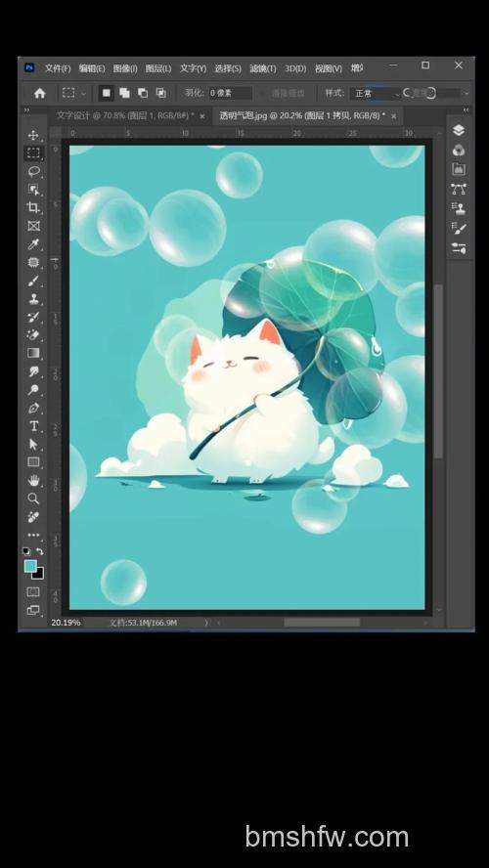Open the Brush Settings panel icon
The height and width of the screenshot is (868, 489).
pos(459,228)
